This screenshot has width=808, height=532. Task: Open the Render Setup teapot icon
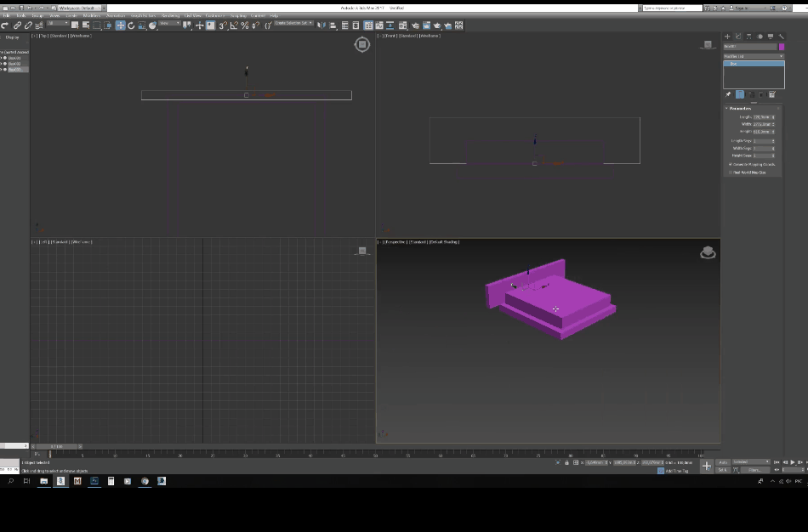(415, 25)
